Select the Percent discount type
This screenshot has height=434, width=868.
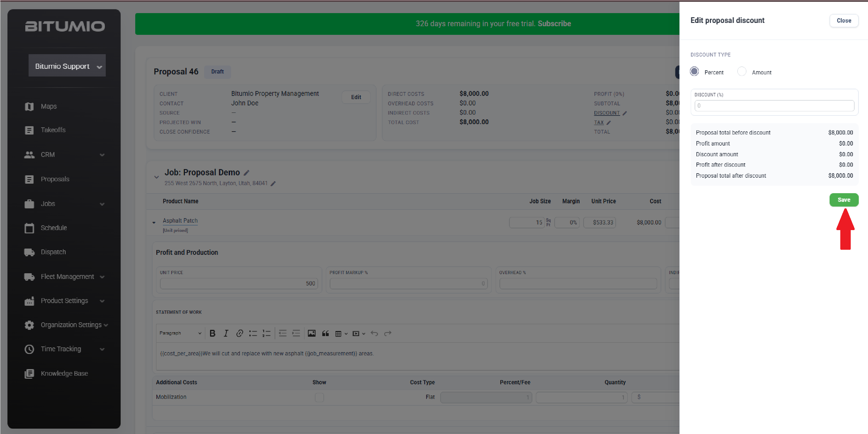[x=694, y=71]
